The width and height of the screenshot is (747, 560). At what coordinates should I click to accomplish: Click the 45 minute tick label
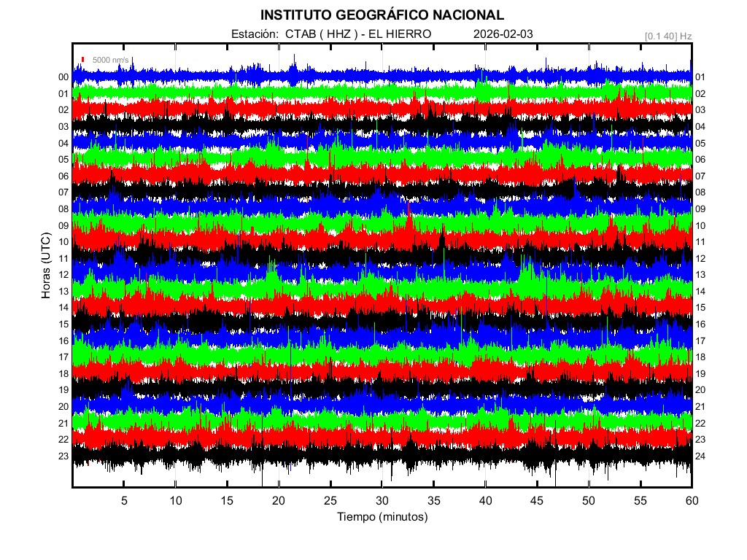point(537,501)
